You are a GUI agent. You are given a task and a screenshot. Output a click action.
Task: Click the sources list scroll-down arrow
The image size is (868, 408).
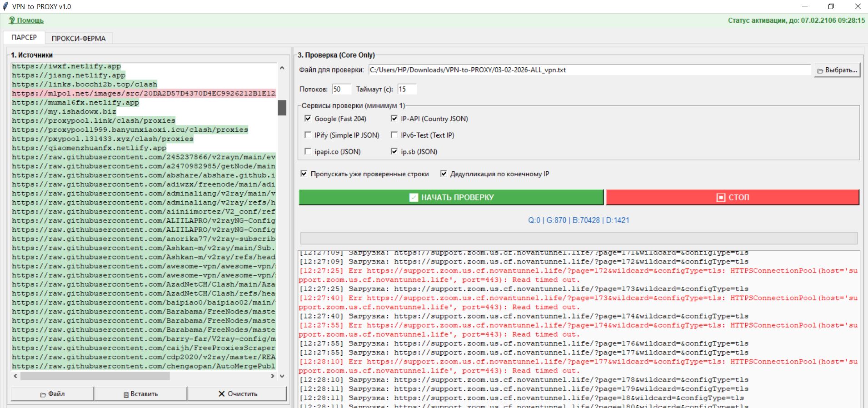(282, 376)
